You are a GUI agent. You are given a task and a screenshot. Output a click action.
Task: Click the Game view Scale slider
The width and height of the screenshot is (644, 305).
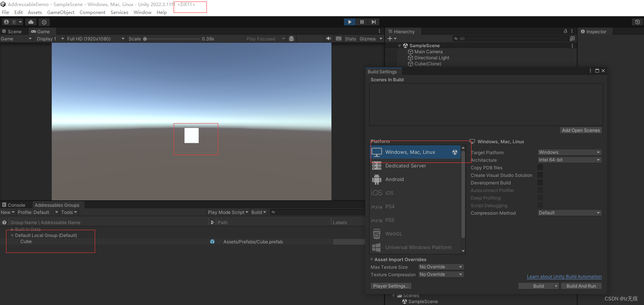click(172, 39)
